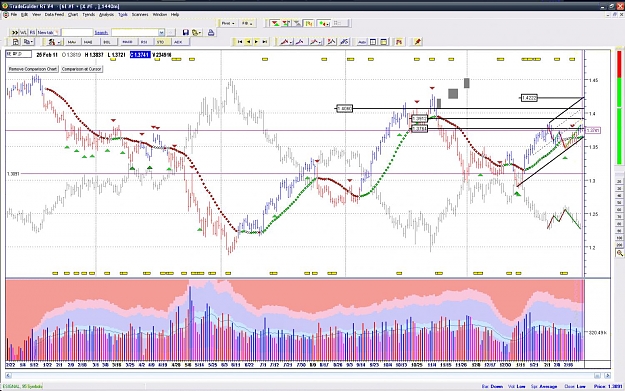Open the green dot indicator dropdown

(323, 24)
